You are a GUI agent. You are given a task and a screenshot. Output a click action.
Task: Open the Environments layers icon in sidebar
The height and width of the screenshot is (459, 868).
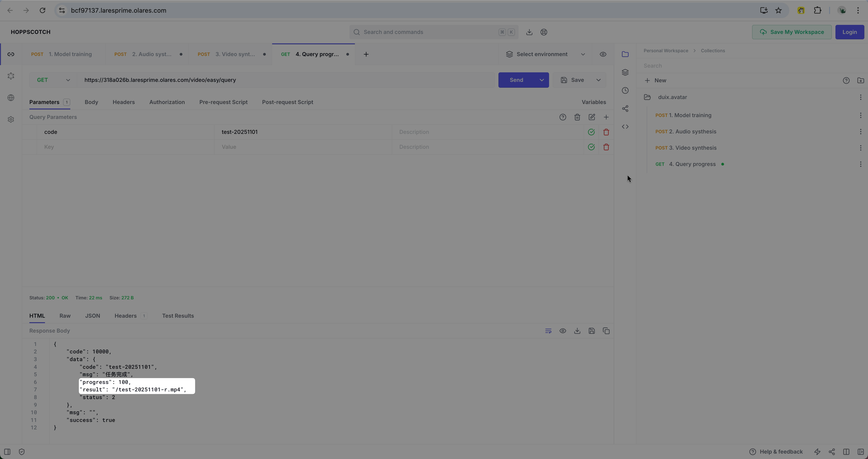pyautogui.click(x=625, y=72)
